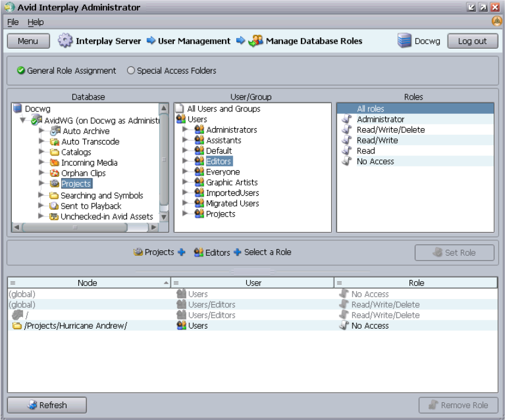The width and height of the screenshot is (505, 420).
Task: Sort table by Node column header
Action: pos(89,283)
